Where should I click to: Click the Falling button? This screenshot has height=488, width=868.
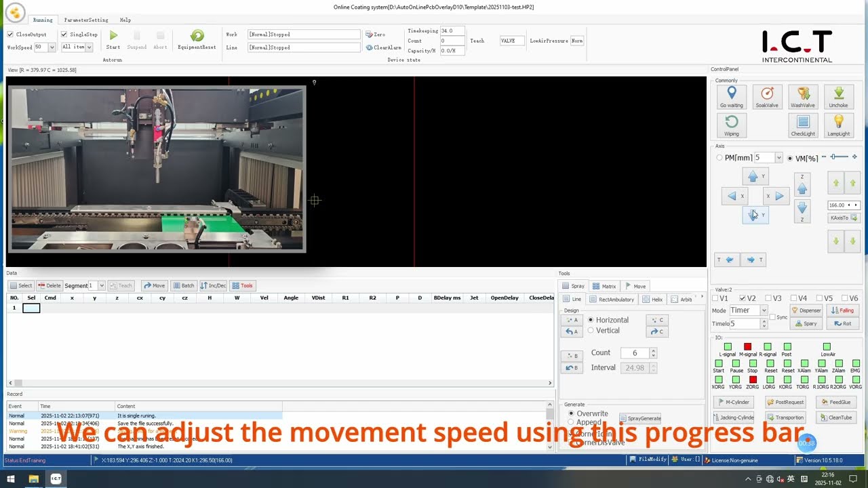[842, 310]
